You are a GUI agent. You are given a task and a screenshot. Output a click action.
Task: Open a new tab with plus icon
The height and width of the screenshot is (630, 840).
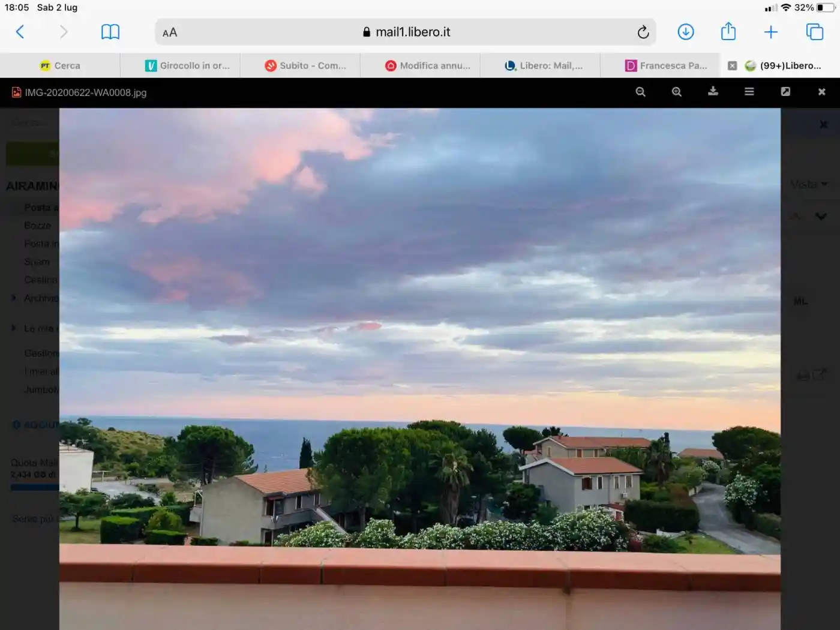click(x=770, y=32)
